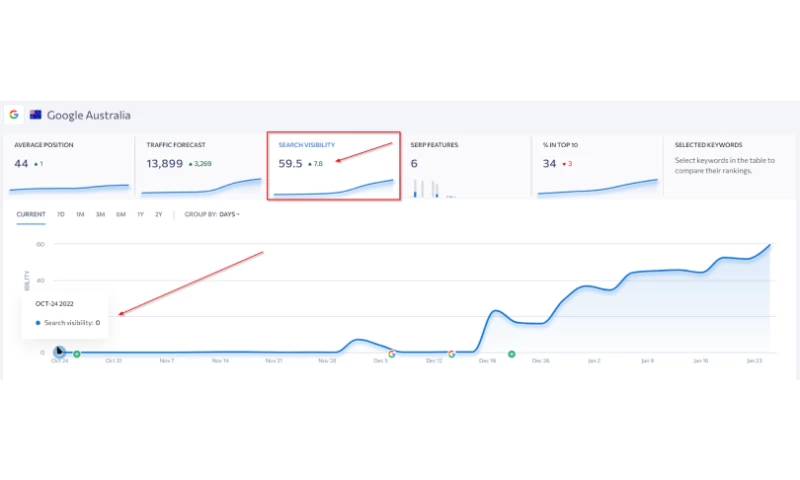This screenshot has height=480, width=800.
Task: Open the Average Position metric card
Action: click(x=69, y=166)
